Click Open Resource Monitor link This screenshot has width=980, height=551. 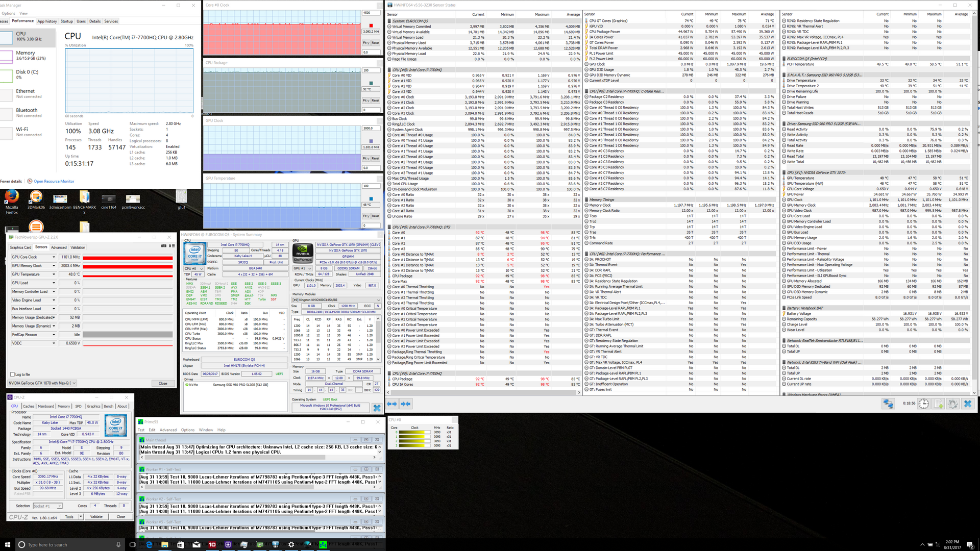[54, 181]
